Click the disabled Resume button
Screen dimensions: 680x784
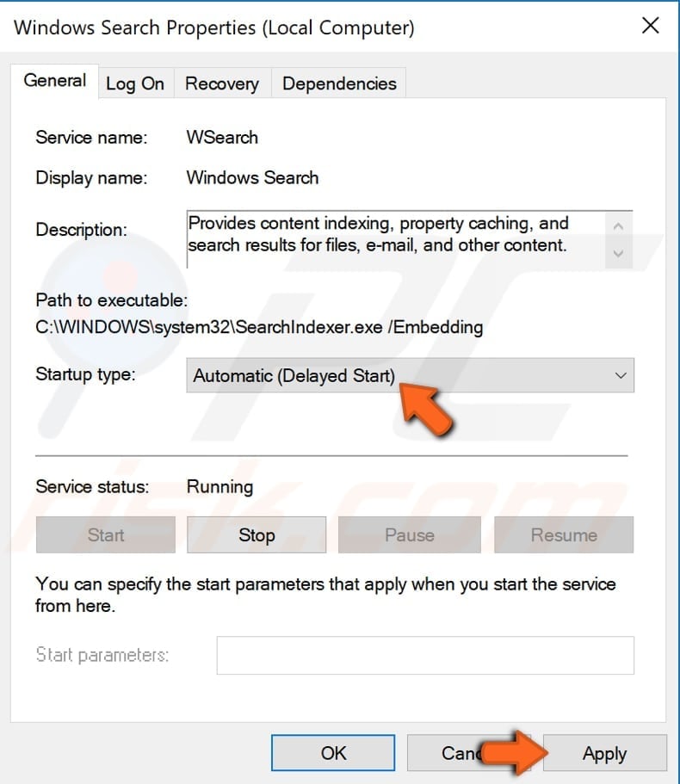point(564,534)
